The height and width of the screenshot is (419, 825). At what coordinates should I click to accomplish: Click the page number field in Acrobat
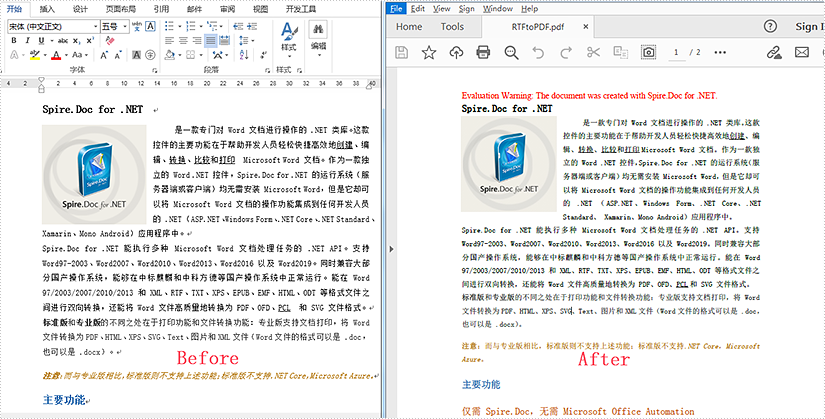click(x=677, y=53)
